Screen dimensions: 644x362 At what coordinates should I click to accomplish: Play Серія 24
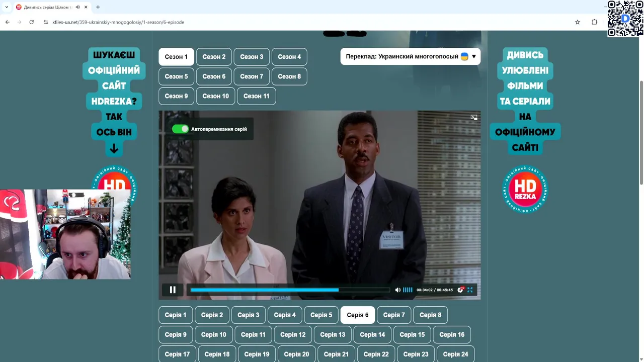(x=455, y=354)
